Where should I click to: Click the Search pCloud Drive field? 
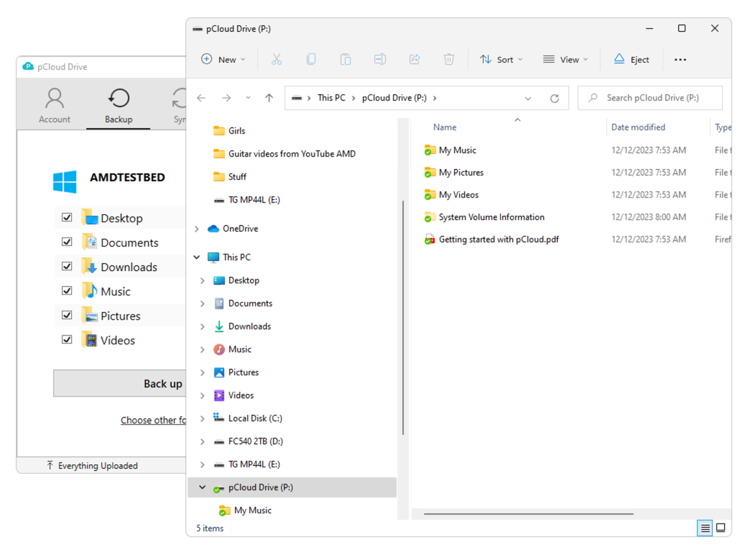(650, 98)
